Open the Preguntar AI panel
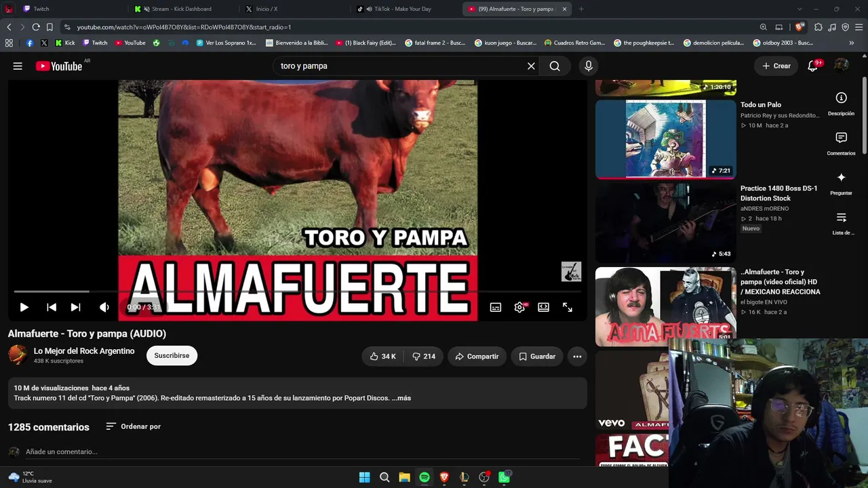The height and width of the screenshot is (488, 868). point(841,183)
